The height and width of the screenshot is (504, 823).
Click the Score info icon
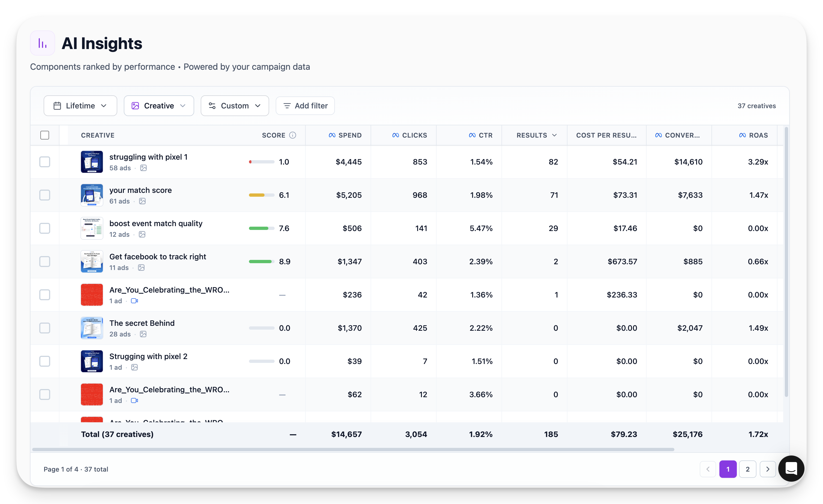293,135
